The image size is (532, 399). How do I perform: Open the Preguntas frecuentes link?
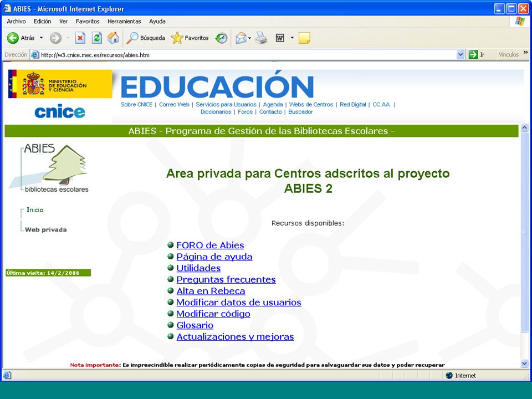click(226, 279)
